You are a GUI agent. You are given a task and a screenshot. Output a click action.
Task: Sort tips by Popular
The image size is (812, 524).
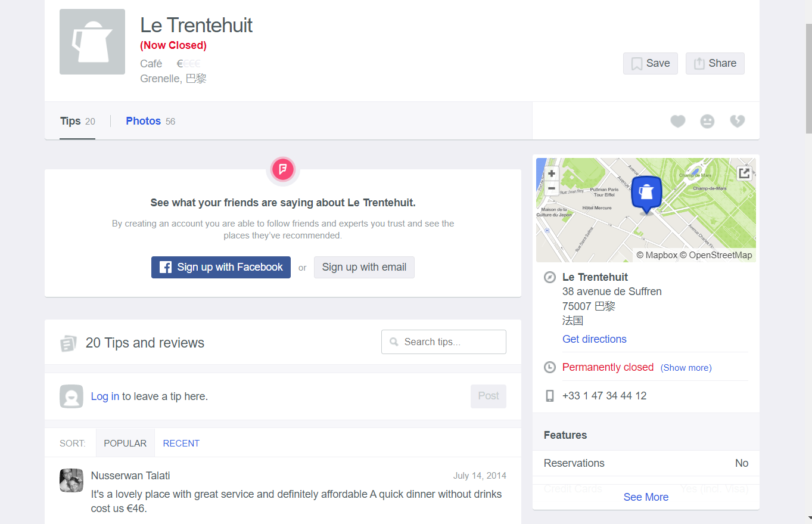coord(125,443)
